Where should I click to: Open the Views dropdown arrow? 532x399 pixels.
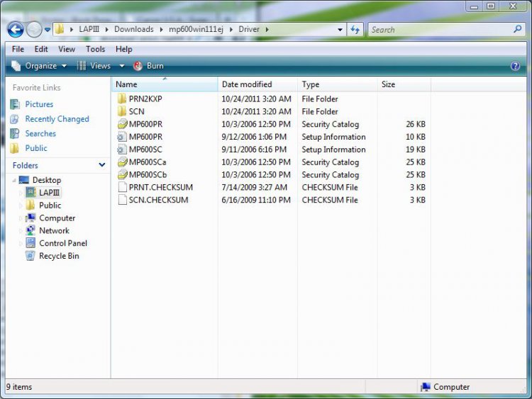[x=122, y=66]
